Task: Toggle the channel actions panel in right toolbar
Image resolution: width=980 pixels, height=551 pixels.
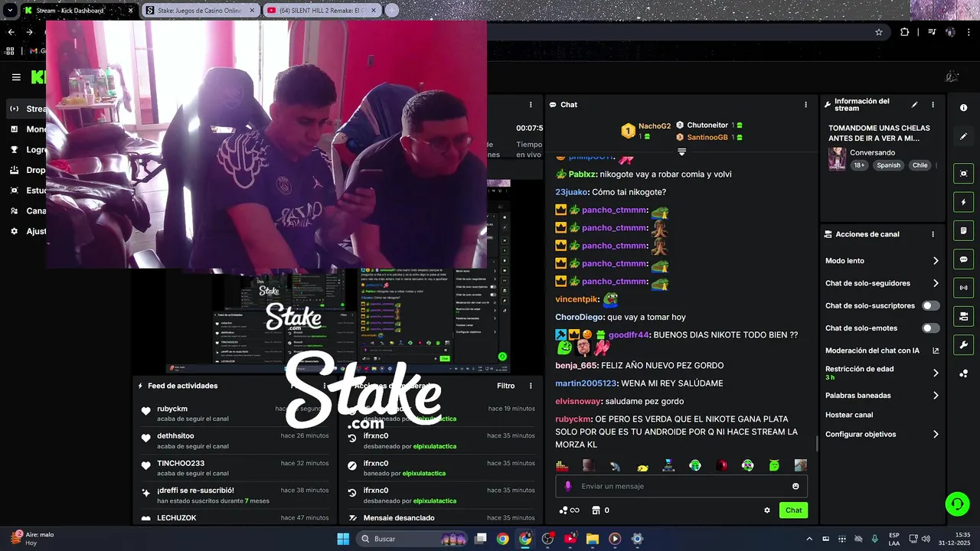Action: pos(963,316)
